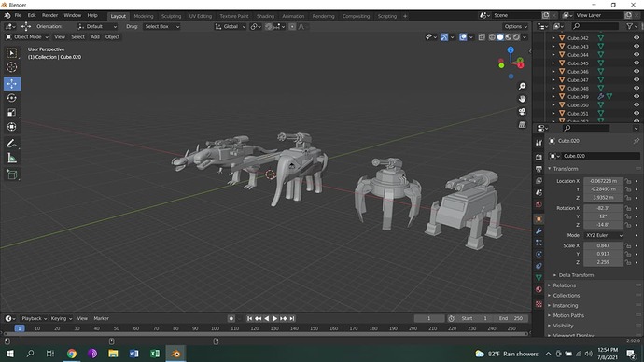
Task: Expand the Relations panel
Action: tap(564, 285)
